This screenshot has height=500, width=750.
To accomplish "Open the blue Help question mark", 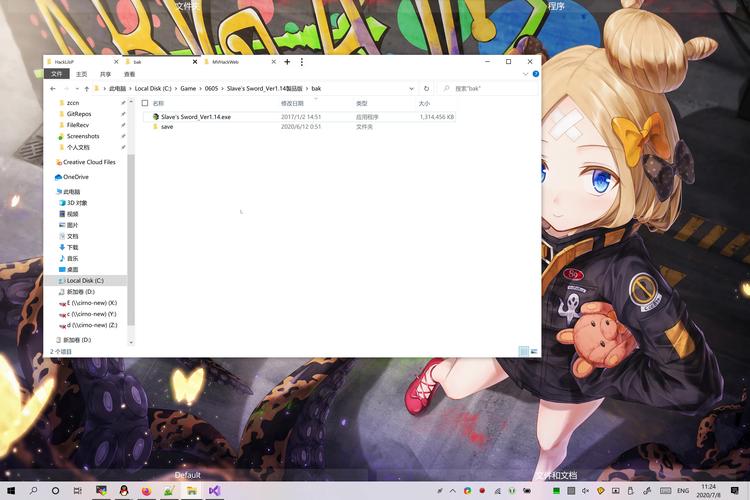I will coord(536,74).
